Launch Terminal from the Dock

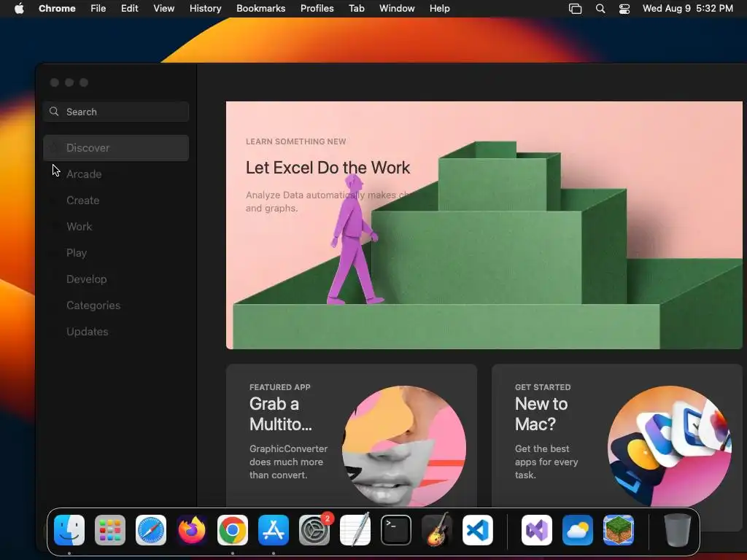coord(396,530)
